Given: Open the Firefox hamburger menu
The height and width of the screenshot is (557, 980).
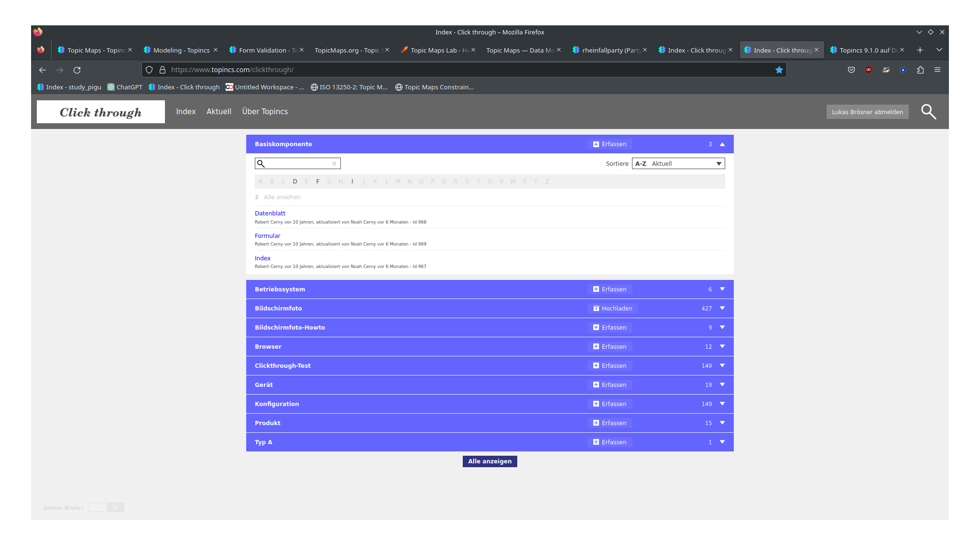Looking at the screenshot, I should pos(937,70).
